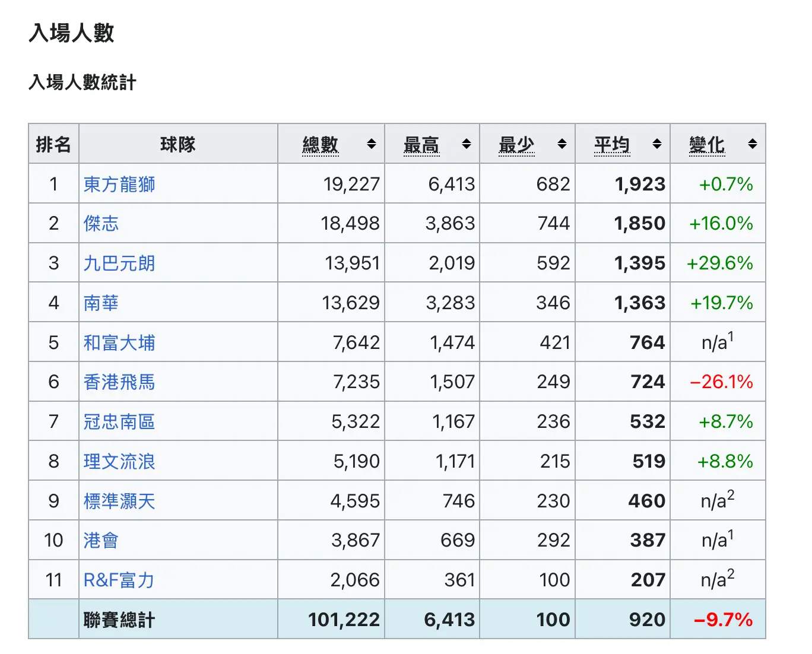Sort table by 最高 column arrows
The image size is (812, 654).
[x=467, y=144]
